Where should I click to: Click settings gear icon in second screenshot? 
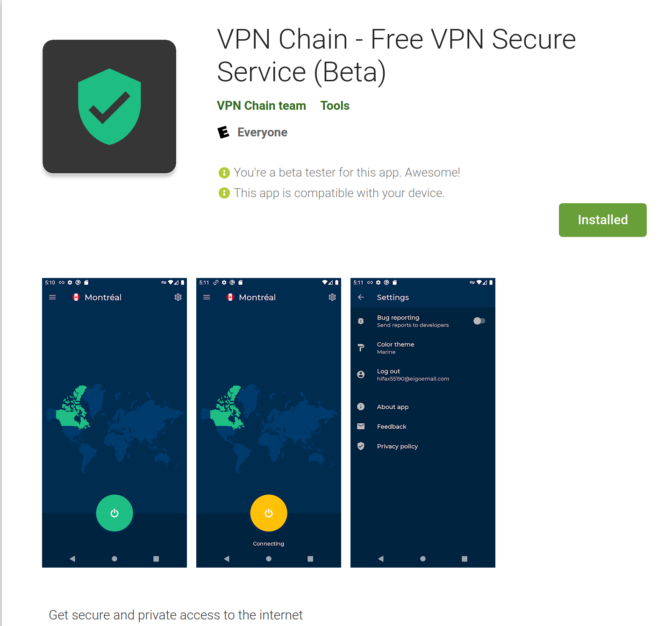(332, 297)
